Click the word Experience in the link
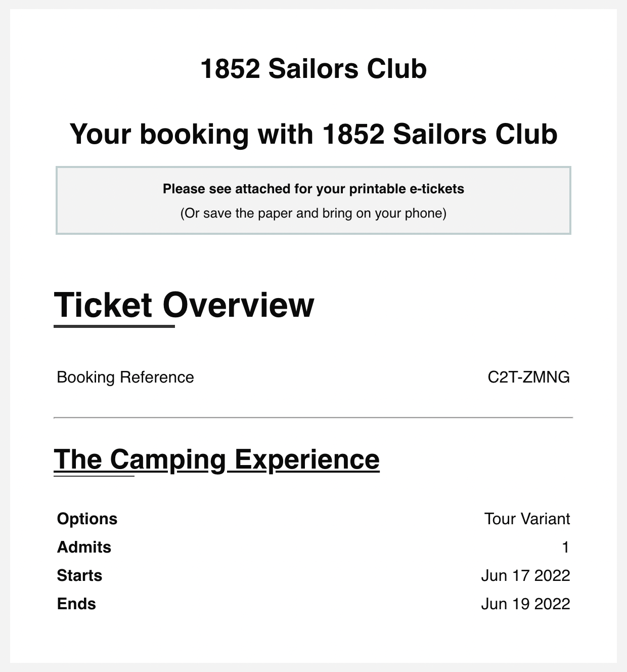Screen dimensions: 627x672 coord(307,459)
